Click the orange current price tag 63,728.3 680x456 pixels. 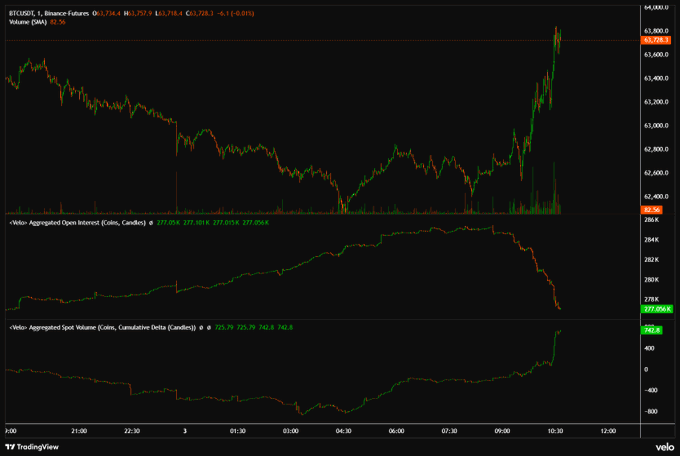pos(656,40)
